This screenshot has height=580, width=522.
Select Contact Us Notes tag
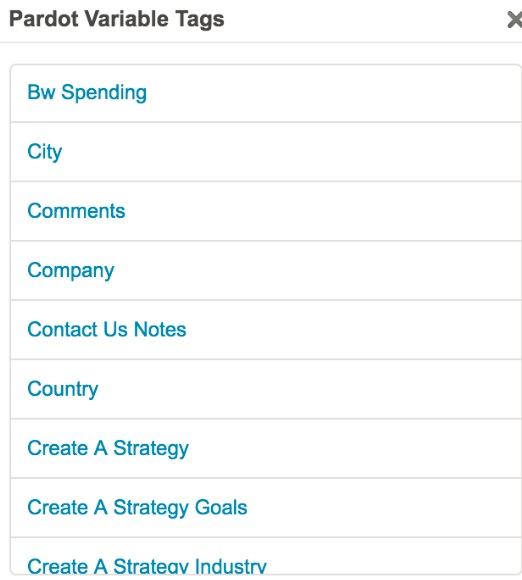pos(107,329)
